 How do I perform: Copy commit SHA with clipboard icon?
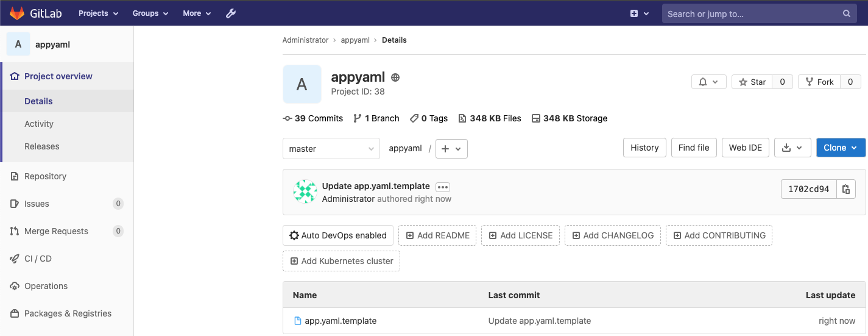point(845,189)
